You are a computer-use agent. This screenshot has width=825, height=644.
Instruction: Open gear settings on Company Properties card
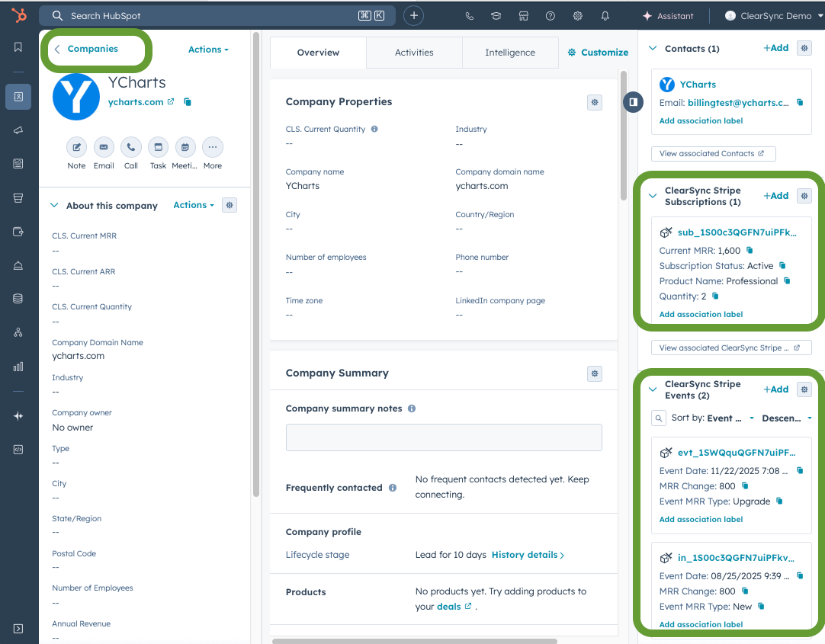[595, 102]
